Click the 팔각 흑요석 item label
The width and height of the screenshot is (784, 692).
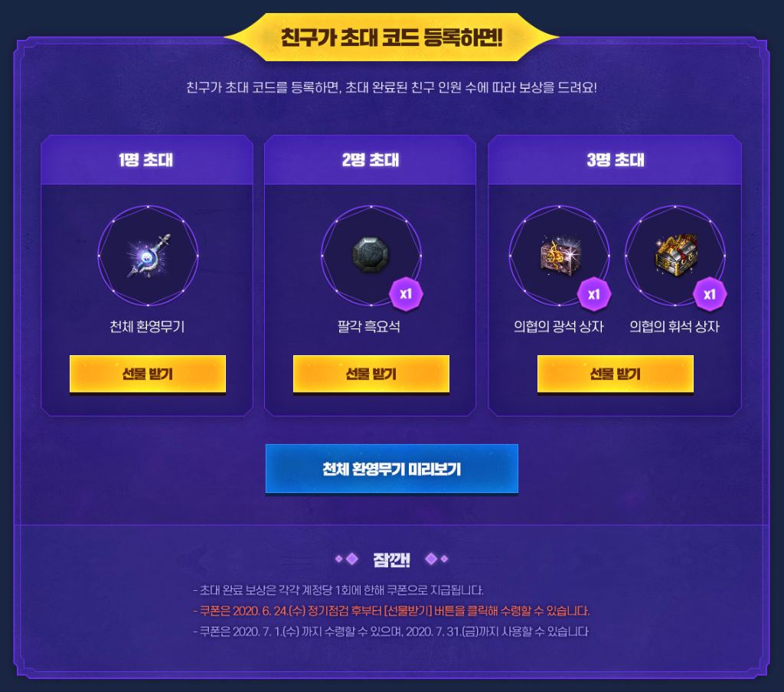[x=369, y=327]
